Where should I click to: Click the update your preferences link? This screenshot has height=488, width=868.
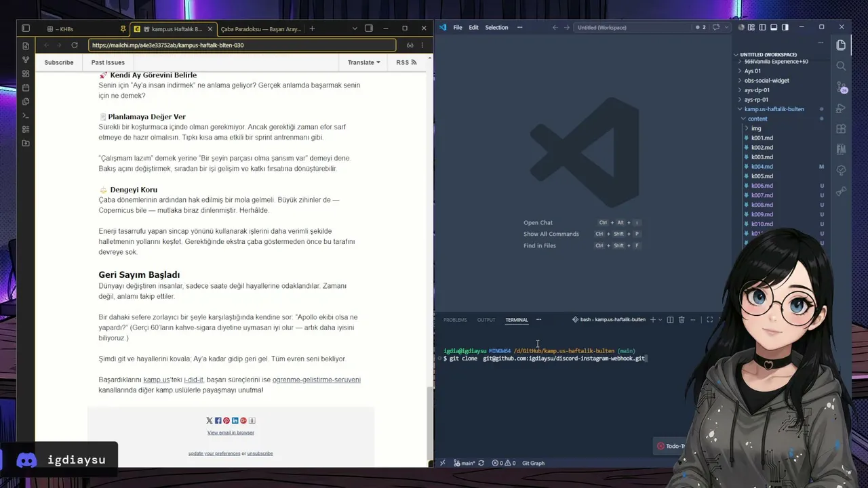coord(214,453)
